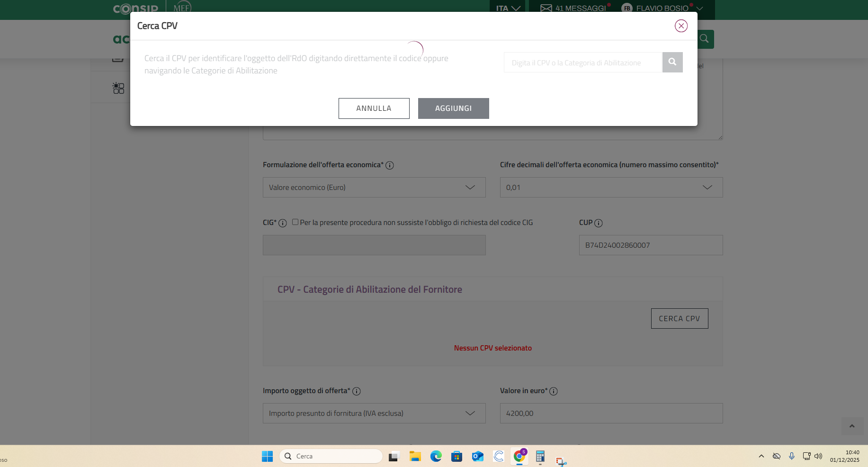
Task: Open Microsoft Edge from the taskbar
Action: click(436, 456)
